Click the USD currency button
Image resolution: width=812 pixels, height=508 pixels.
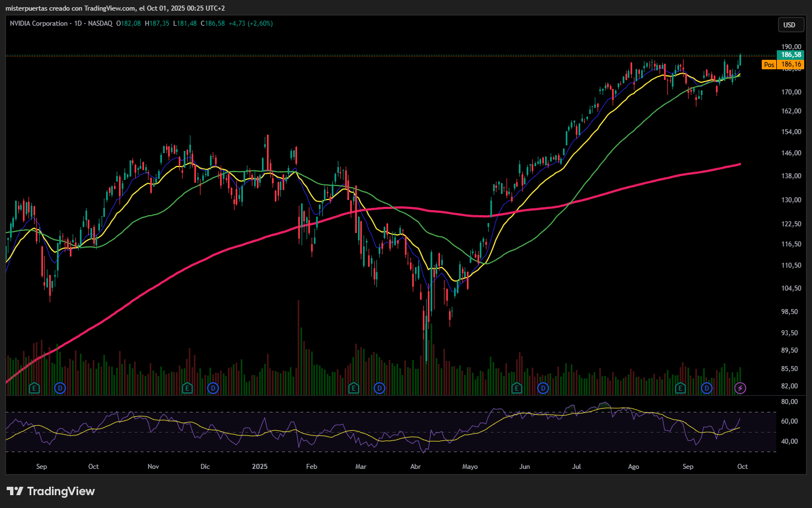click(791, 25)
